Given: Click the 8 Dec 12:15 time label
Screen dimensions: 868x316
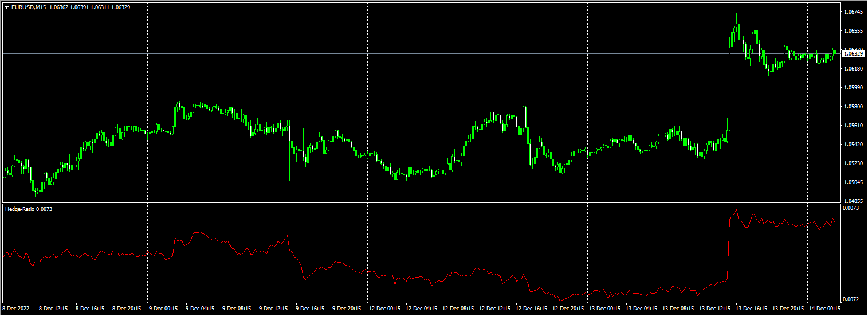Looking at the screenshot, I should click(x=53, y=308).
